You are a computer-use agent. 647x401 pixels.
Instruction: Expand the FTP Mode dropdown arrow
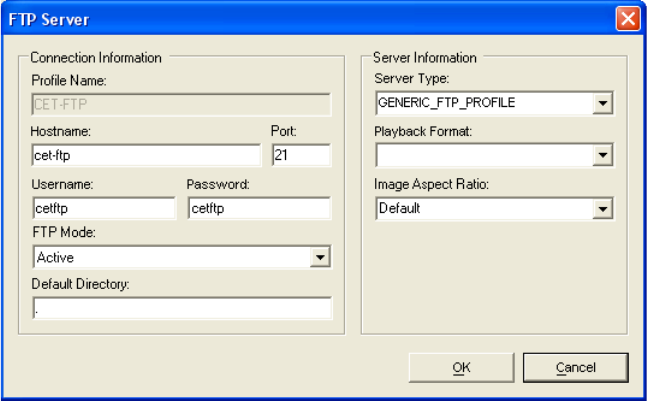[320, 258]
